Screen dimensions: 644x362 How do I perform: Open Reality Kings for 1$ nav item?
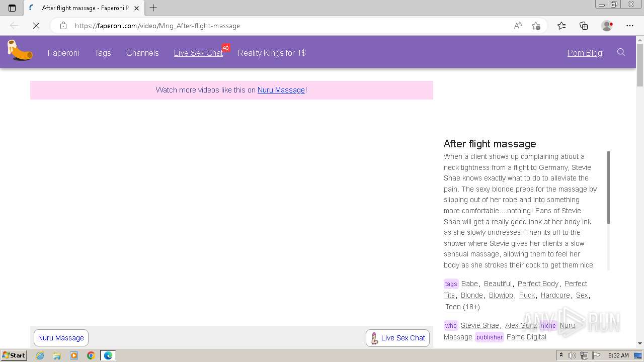272,53
